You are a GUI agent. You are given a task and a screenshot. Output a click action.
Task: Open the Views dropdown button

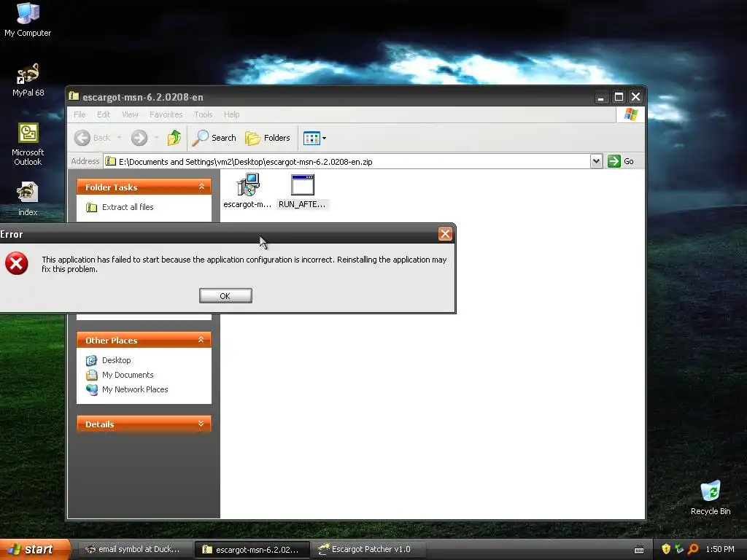[x=314, y=138]
